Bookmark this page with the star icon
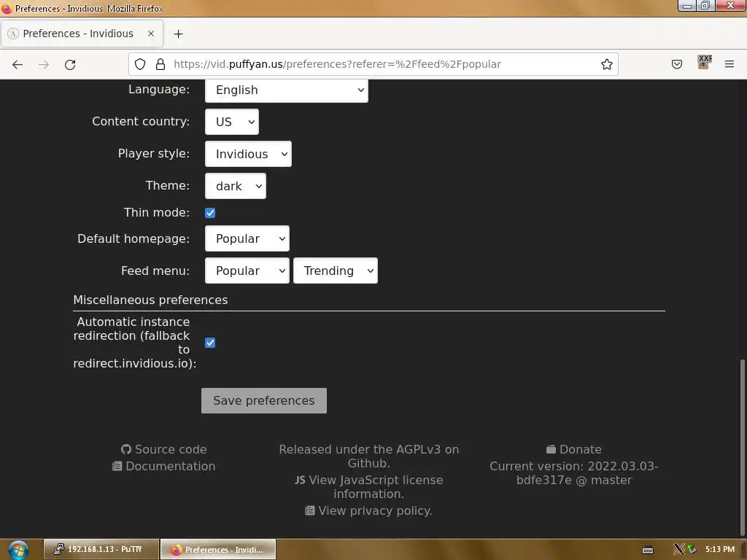The image size is (747, 560). click(606, 64)
